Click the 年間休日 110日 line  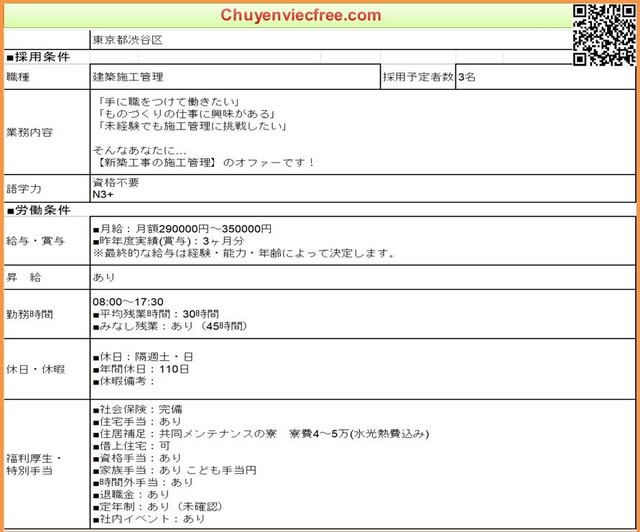[140, 368]
